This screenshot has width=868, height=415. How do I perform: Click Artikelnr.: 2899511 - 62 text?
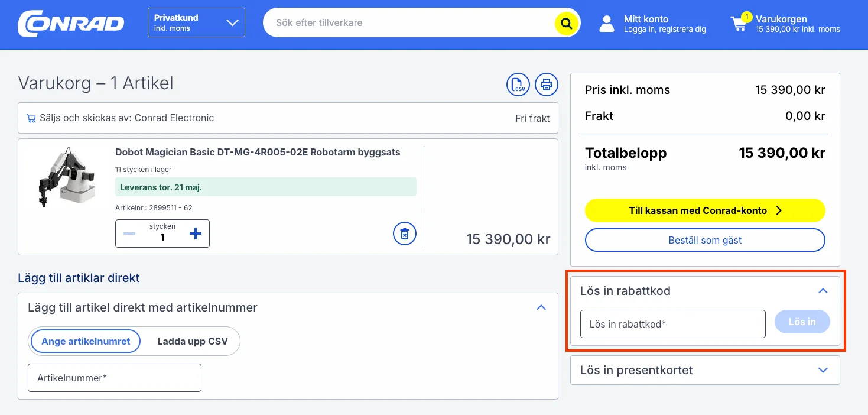(154, 208)
